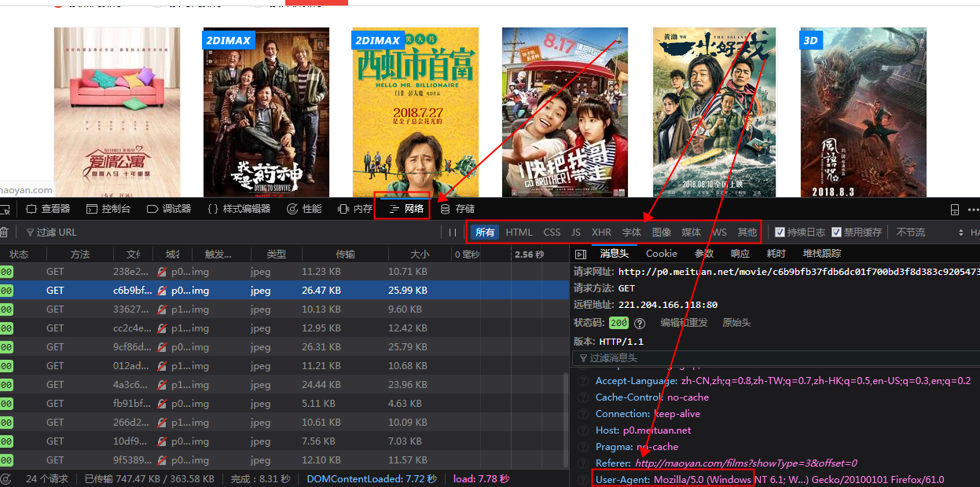Select the 所有 request type filter
The width and height of the screenshot is (980, 487).
coord(485,233)
